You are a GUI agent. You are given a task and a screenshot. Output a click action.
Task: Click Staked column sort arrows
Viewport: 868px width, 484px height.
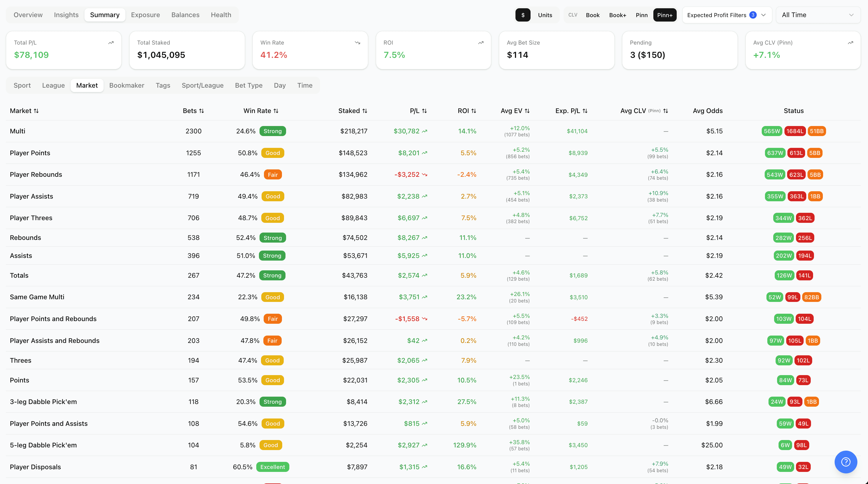365,111
